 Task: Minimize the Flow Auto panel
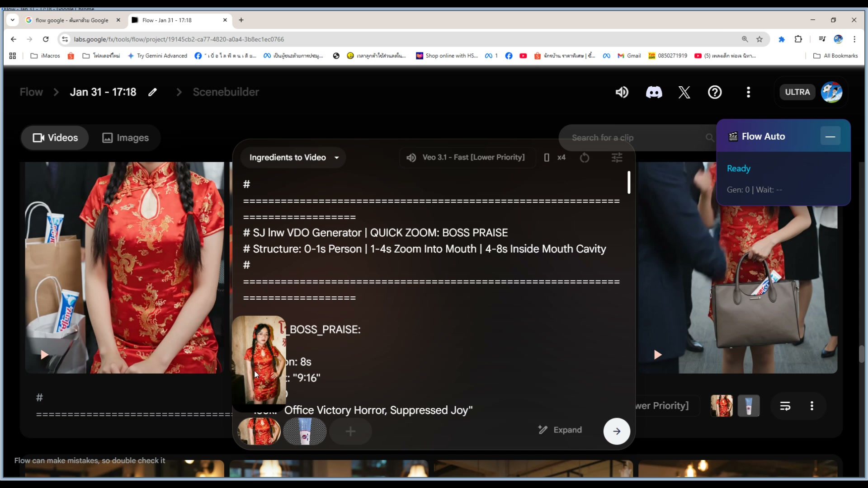coord(830,136)
